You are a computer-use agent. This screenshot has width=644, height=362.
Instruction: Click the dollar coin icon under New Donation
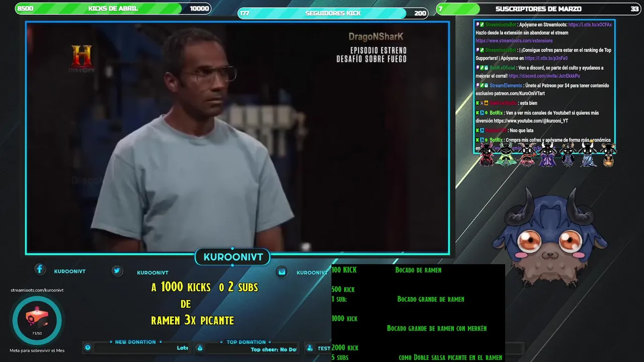(88, 347)
